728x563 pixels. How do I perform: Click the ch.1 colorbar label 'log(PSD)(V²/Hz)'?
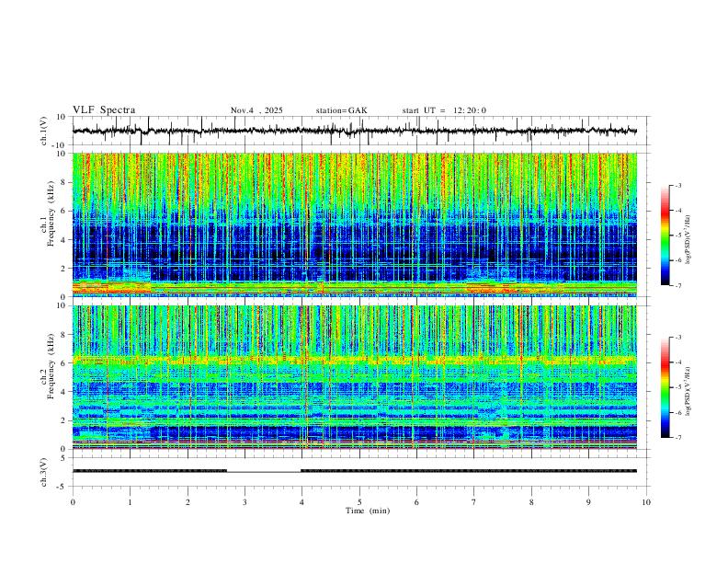688,239
